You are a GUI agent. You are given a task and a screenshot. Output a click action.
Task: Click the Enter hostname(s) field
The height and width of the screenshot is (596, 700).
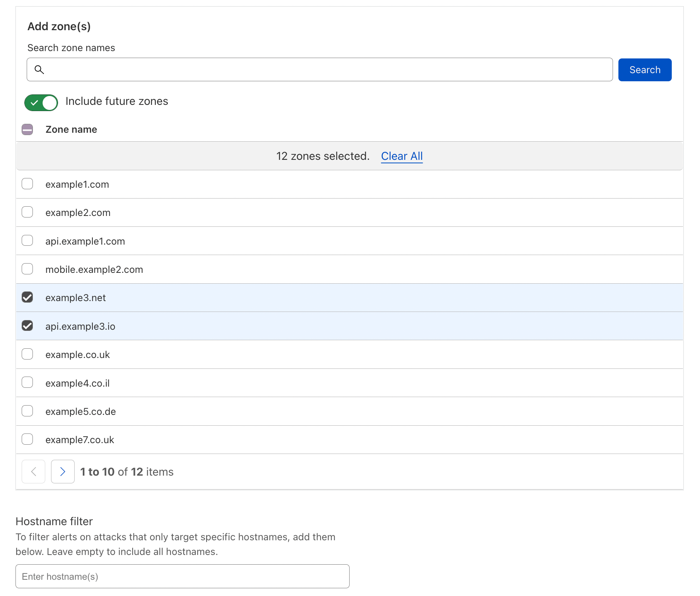pos(183,576)
